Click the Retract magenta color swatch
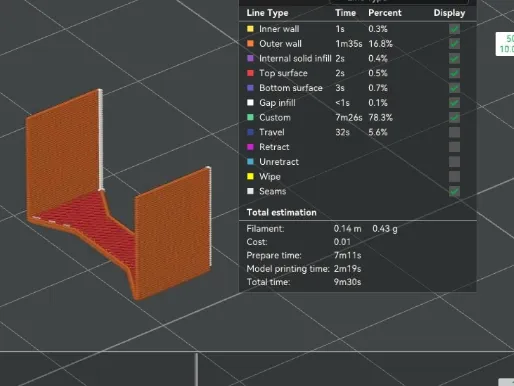 pyautogui.click(x=250, y=147)
